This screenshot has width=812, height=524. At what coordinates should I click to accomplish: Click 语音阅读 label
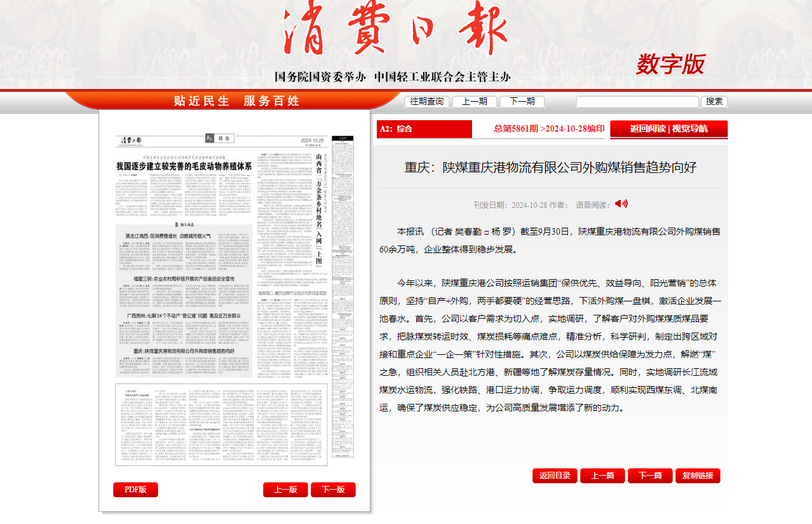593,205
